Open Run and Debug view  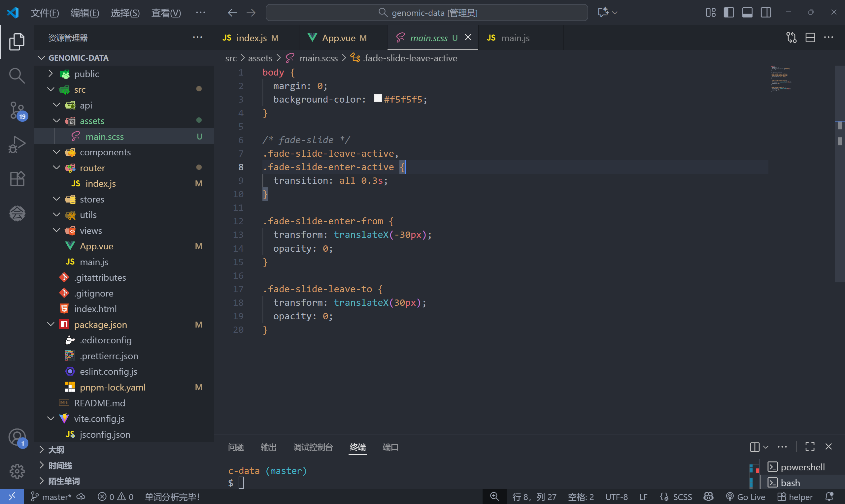(x=17, y=144)
